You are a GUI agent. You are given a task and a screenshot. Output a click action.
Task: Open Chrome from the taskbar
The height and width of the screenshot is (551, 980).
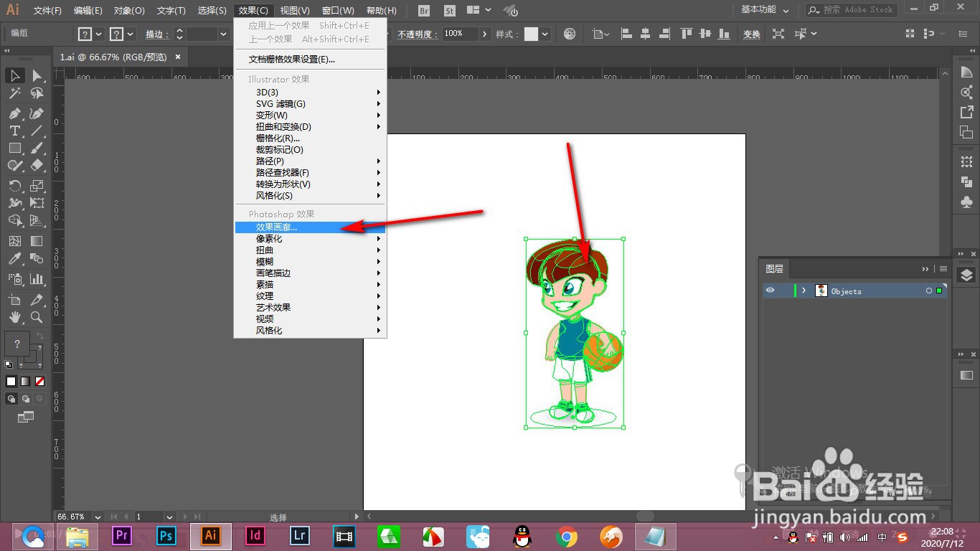pos(567,536)
